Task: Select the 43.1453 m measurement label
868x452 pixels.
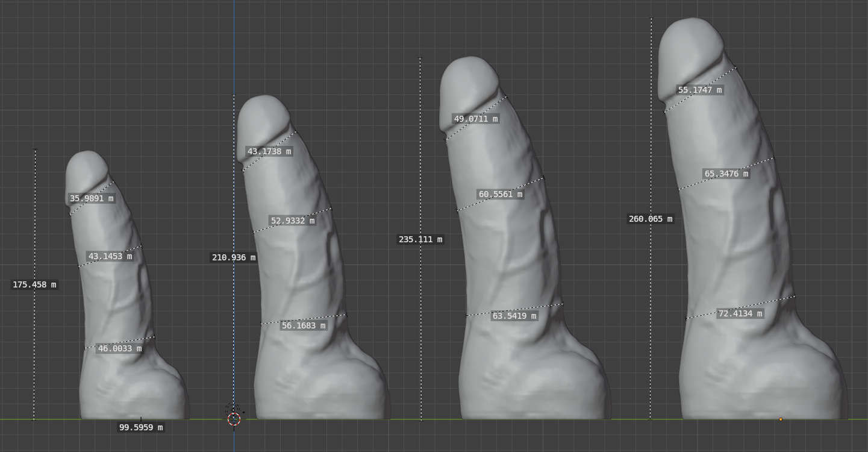Action: (x=110, y=256)
